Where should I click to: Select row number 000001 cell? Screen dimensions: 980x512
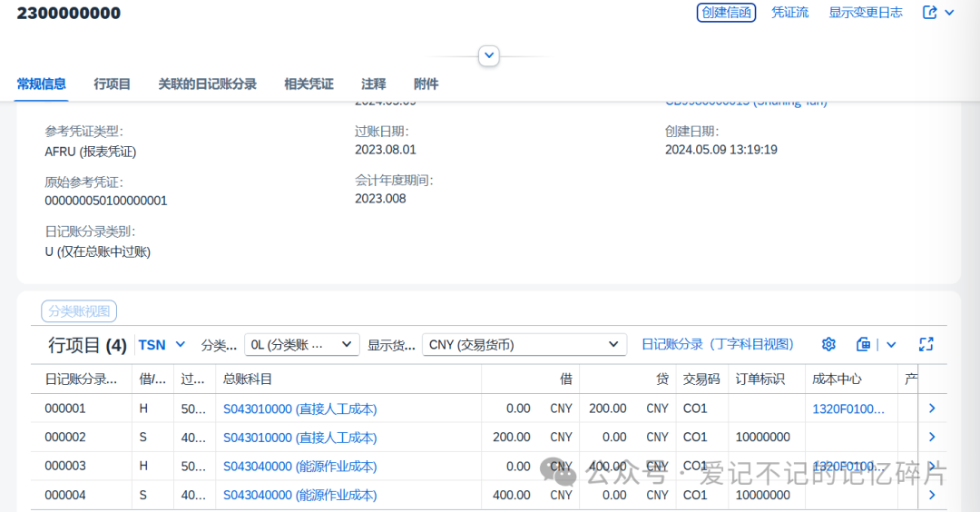tap(65, 409)
